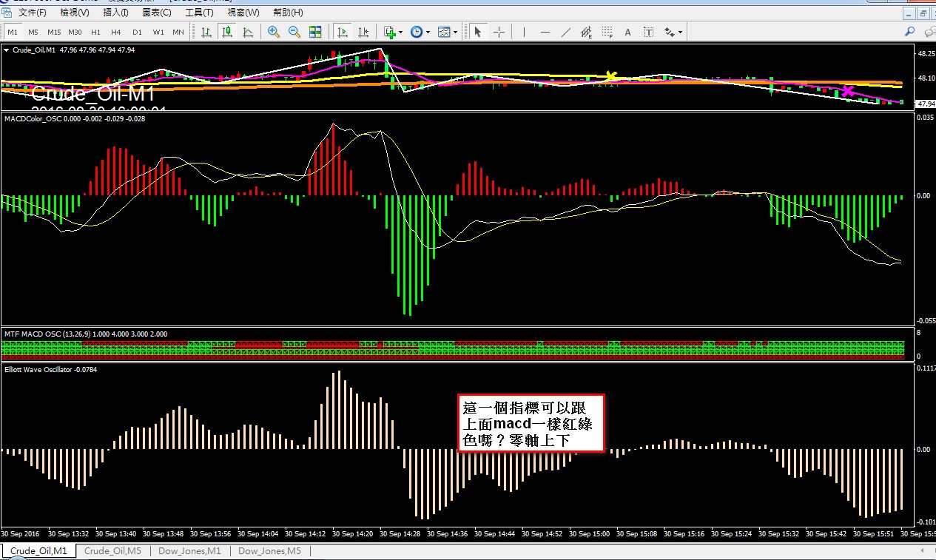Viewport: 936px width, 560px height.
Task: Select the arrow cursor tool
Action: point(478,32)
